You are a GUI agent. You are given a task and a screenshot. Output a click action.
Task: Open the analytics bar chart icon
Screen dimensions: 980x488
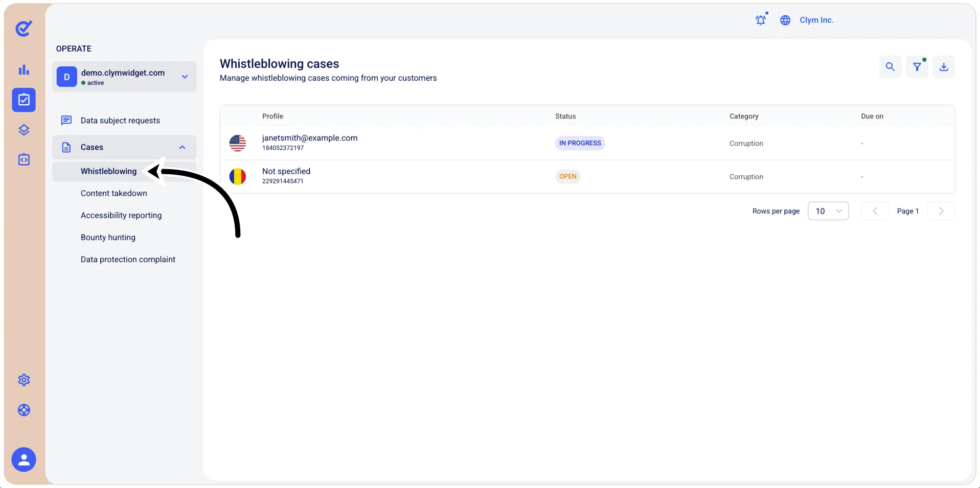[x=24, y=69]
